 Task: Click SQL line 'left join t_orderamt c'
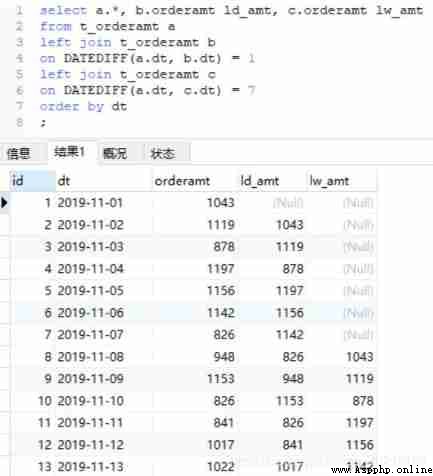point(128,75)
